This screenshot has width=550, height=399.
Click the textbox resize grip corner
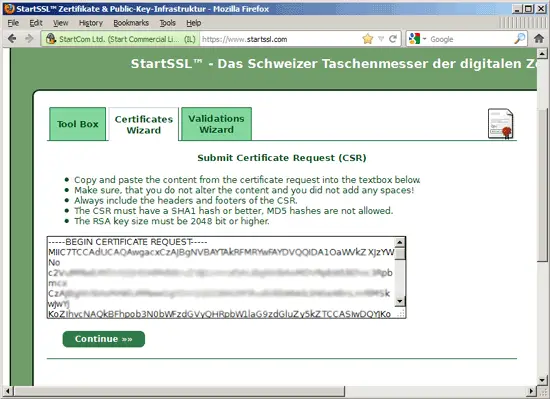coord(400,313)
